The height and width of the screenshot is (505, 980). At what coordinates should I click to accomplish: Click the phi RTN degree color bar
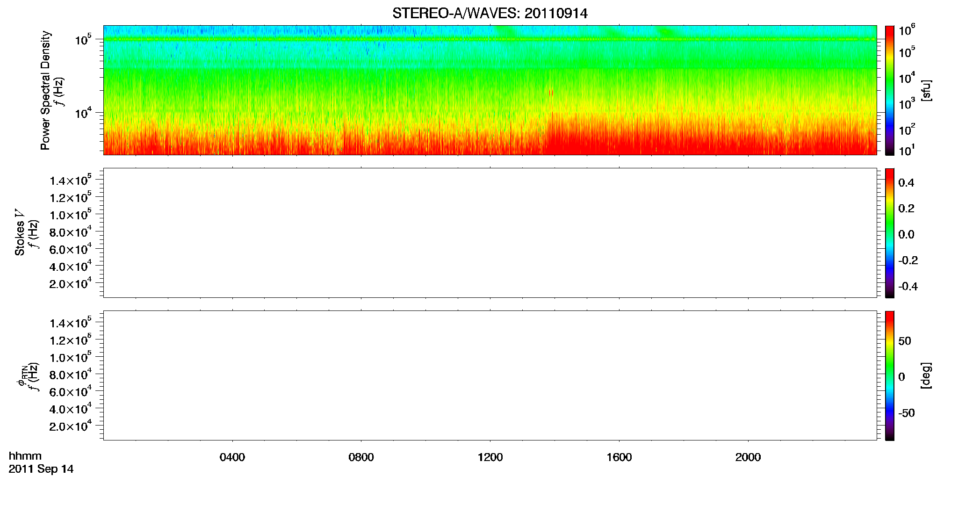(890, 375)
